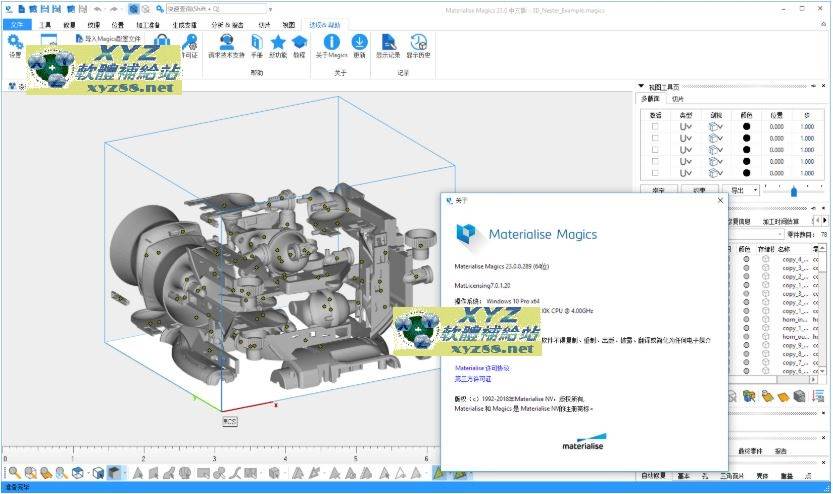Open the third-party licenses link
Viewport: 833px width, 494px height.
[x=473, y=379]
